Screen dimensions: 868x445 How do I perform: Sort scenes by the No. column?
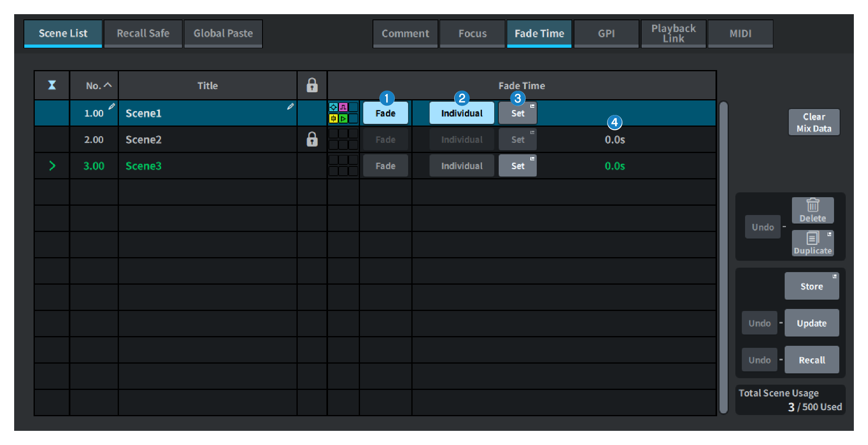98,85
